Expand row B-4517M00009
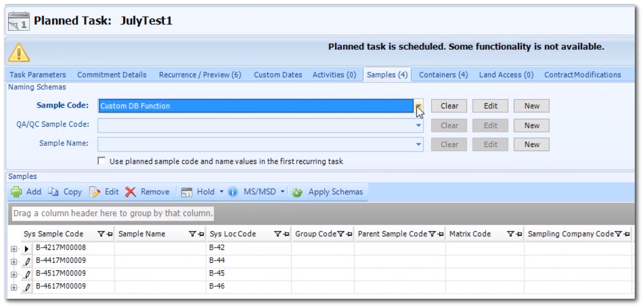Screen dimensions: 644x308 click(x=13, y=274)
